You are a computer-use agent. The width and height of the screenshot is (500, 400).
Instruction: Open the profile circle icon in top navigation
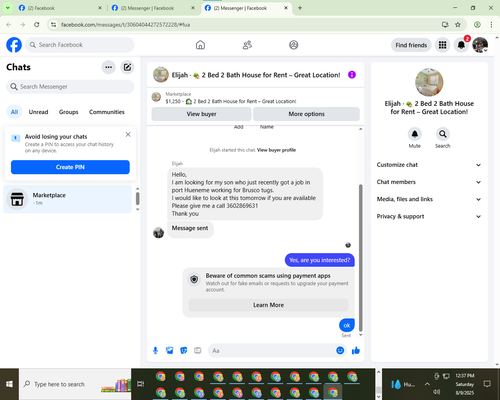pos(294,45)
